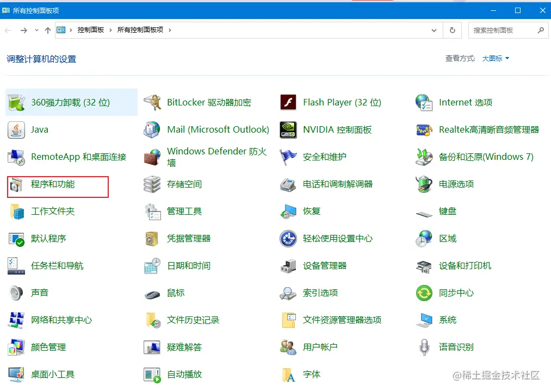Expand the address bar history dropdown
This screenshot has width=551, height=392.
pos(434,30)
